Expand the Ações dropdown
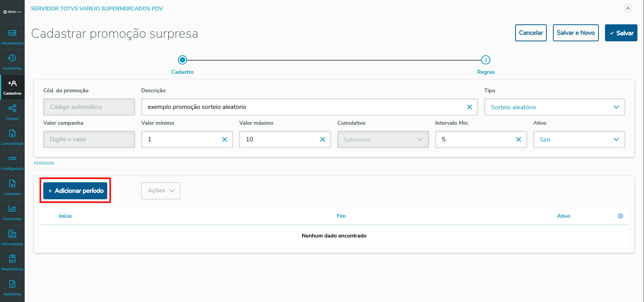Image resolution: width=644 pixels, height=302 pixels. pyautogui.click(x=161, y=191)
